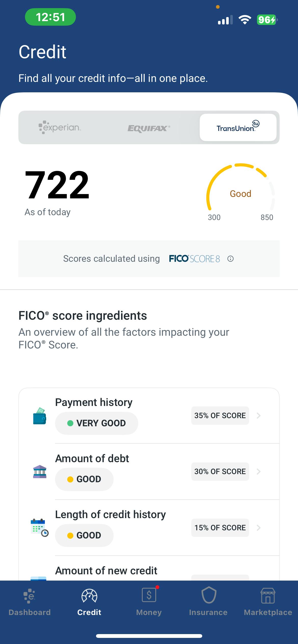Tap the Payment history wallet icon
The height and width of the screenshot is (644, 298).
tap(39, 416)
